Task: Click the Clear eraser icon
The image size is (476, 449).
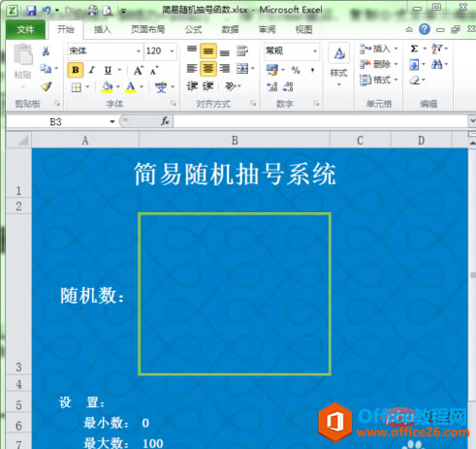Action: pos(415,80)
